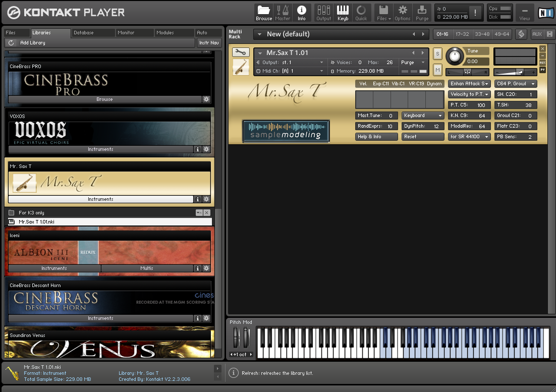Toggle the Keyb keyboard icon

pyautogui.click(x=343, y=13)
